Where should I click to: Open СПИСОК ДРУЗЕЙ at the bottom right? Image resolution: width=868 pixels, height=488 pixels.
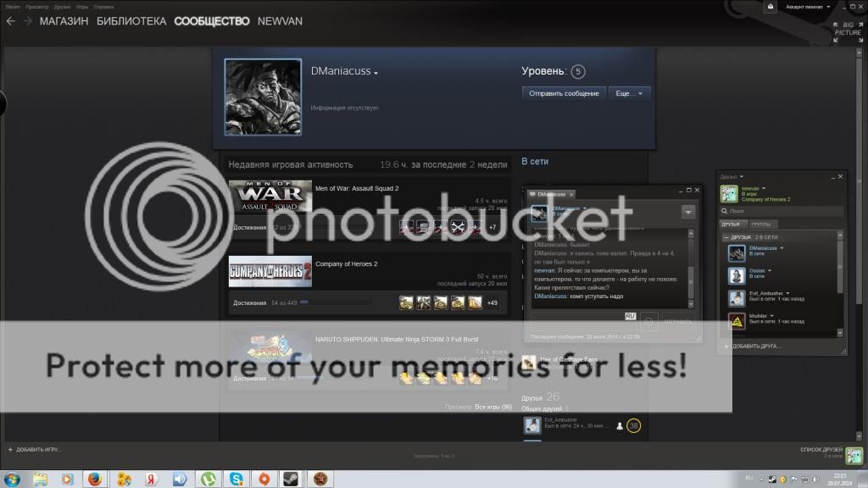pyautogui.click(x=821, y=449)
